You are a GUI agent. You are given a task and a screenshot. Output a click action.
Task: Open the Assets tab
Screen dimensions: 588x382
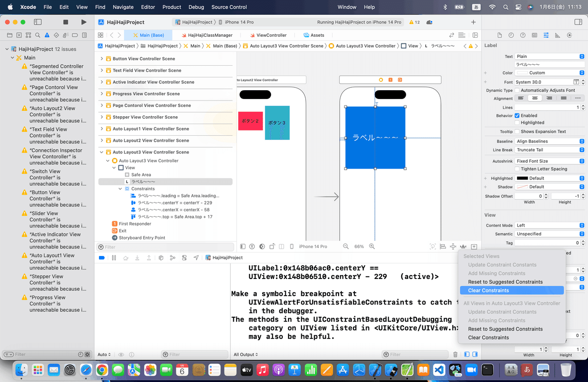[314, 35]
